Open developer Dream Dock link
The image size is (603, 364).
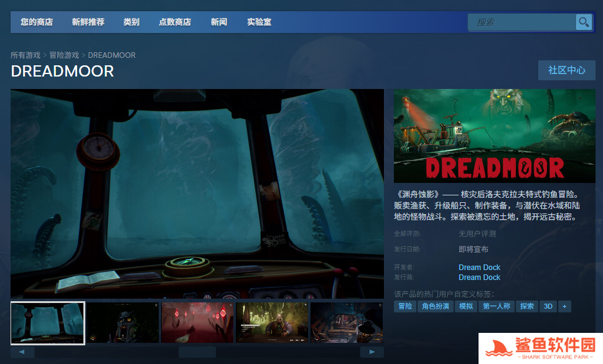tap(479, 268)
